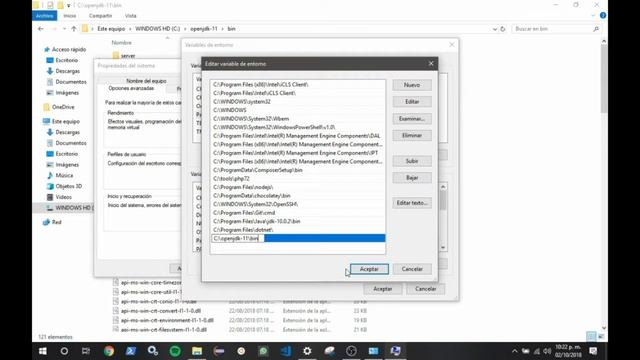Viewport: 640px width, 360px height.
Task: Open Acceso rápido in the navigation pane
Action: pyautogui.click(x=69, y=49)
